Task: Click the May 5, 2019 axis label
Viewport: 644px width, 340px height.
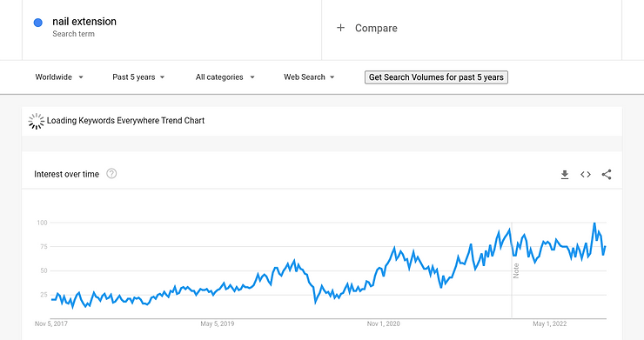Action: [x=218, y=323]
